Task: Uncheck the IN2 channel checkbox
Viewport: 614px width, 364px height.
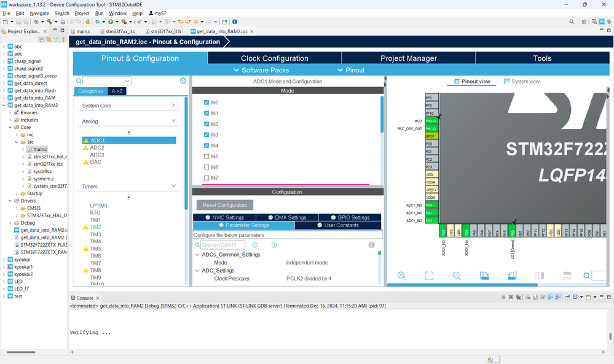Action: [x=207, y=124]
